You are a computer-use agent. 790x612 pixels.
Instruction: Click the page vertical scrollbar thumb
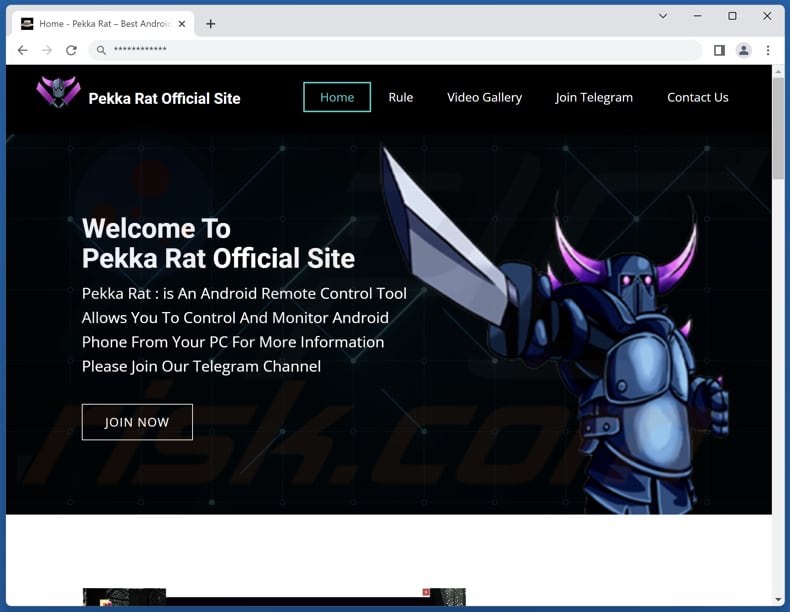[x=778, y=128]
